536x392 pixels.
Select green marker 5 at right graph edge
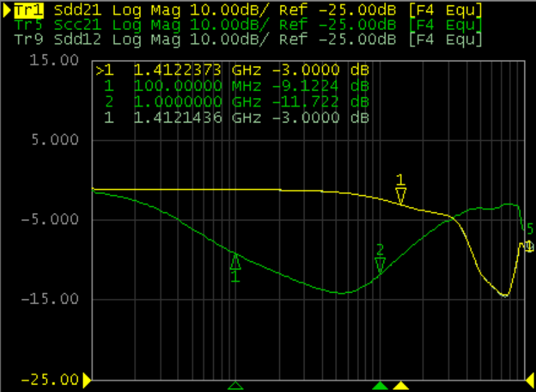click(x=529, y=229)
